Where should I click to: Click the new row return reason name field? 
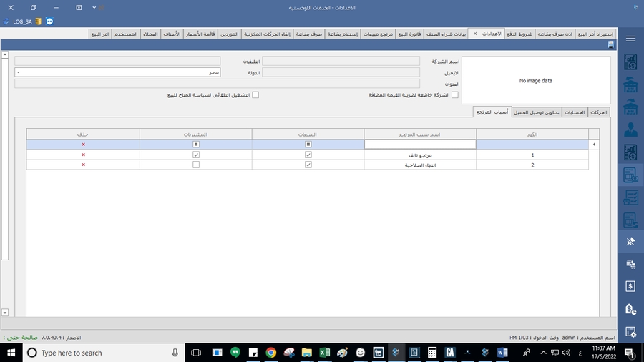(x=420, y=145)
